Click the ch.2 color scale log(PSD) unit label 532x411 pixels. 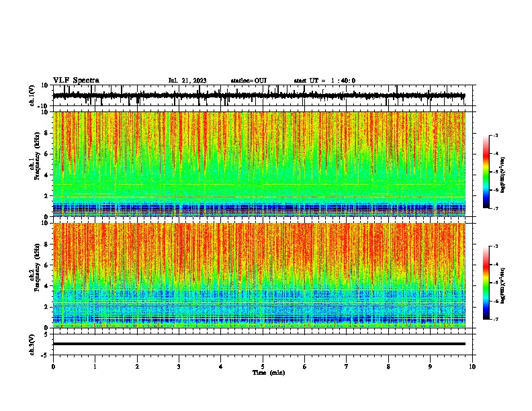click(x=502, y=285)
